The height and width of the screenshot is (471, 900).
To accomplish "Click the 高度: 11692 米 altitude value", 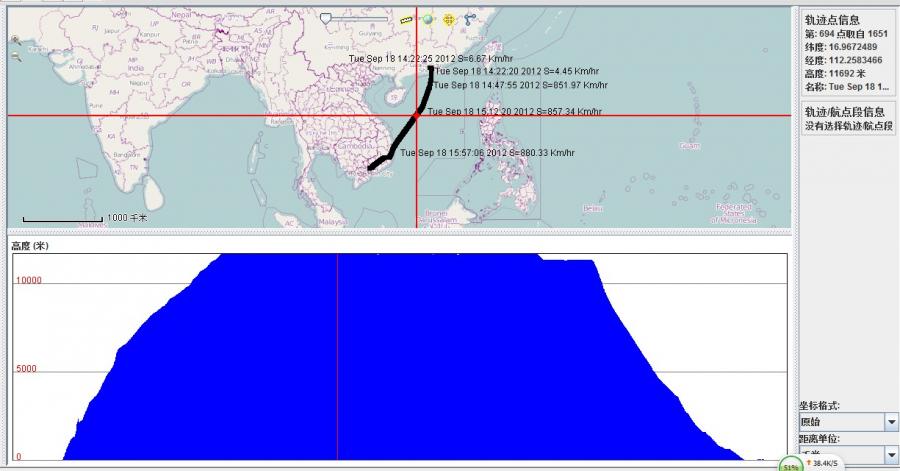I will pyautogui.click(x=835, y=73).
